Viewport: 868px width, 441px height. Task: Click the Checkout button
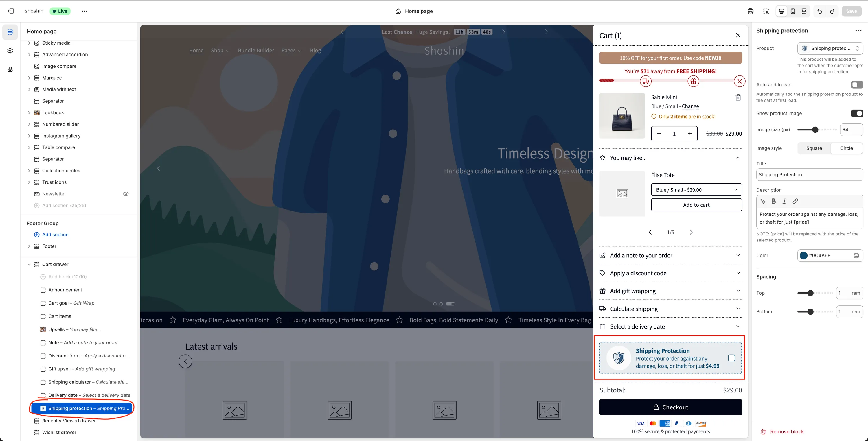click(671, 407)
